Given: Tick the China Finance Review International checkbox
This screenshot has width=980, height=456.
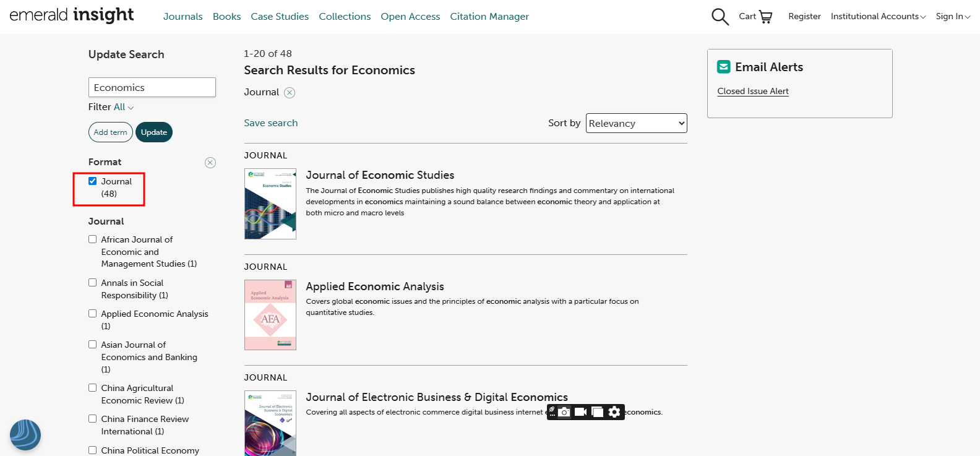Looking at the screenshot, I should pyautogui.click(x=93, y=419).
